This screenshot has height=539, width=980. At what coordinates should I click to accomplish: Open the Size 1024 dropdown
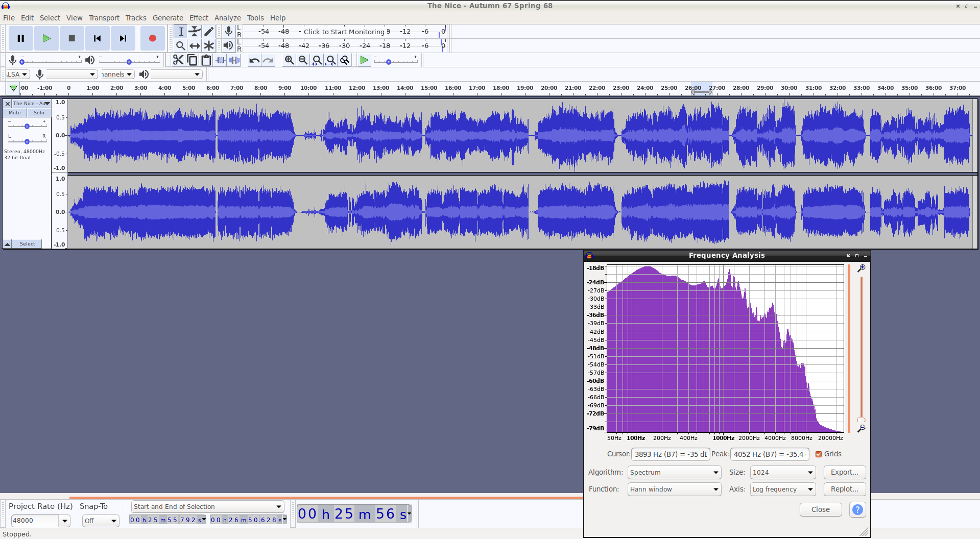(783, 472)
